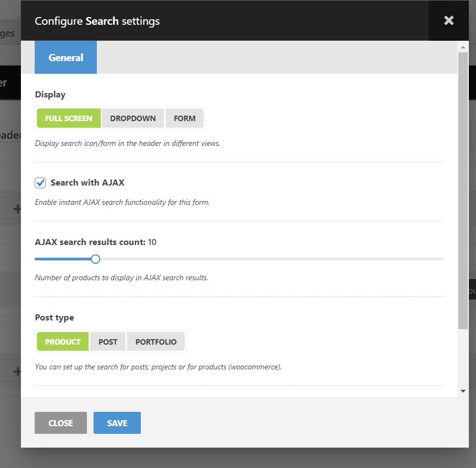Select Product as the post type
476x468 pixels.
coord(63,342)
